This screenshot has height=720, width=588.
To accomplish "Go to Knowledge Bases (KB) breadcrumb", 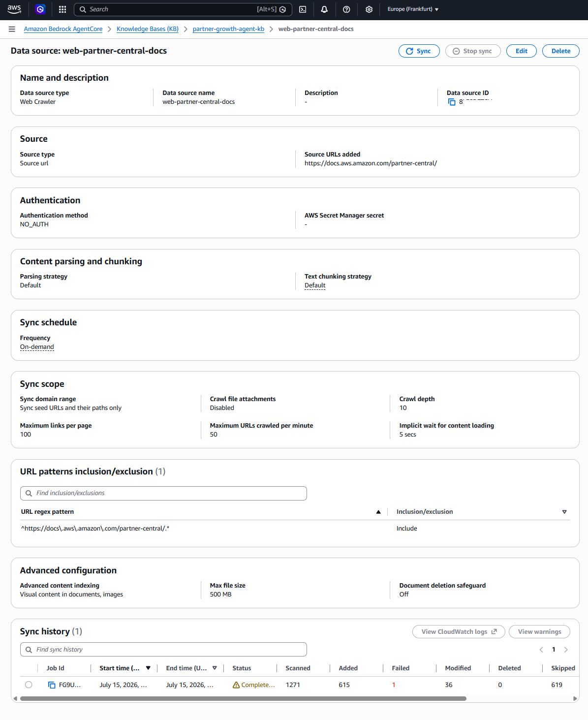I will pyautogui.click(x=148, y=29).
